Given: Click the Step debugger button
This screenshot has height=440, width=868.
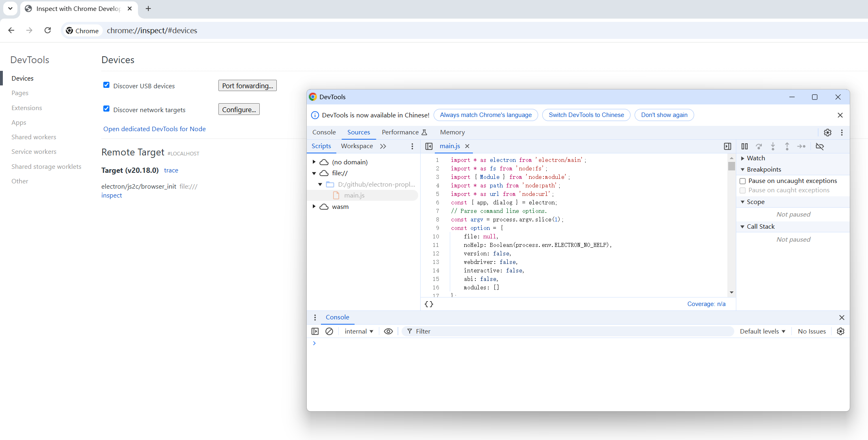Looking at the screenshot, I should click(801, 146).
